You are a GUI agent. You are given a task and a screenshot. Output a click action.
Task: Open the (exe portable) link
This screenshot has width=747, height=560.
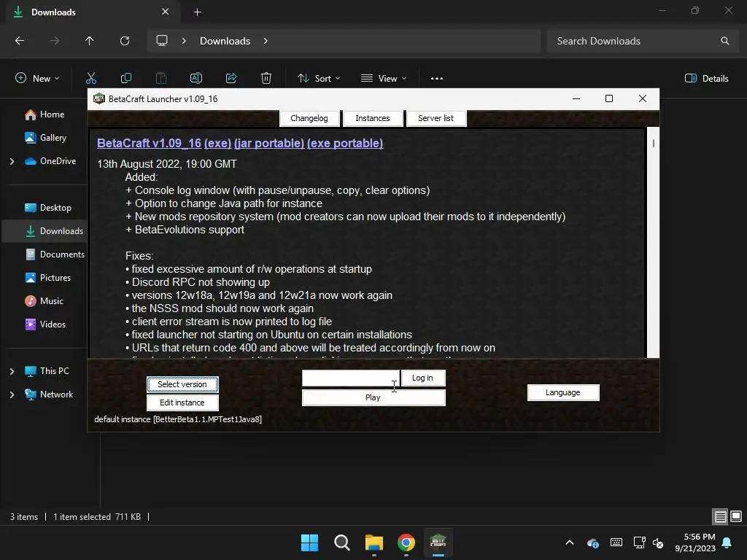click(345, 144)
